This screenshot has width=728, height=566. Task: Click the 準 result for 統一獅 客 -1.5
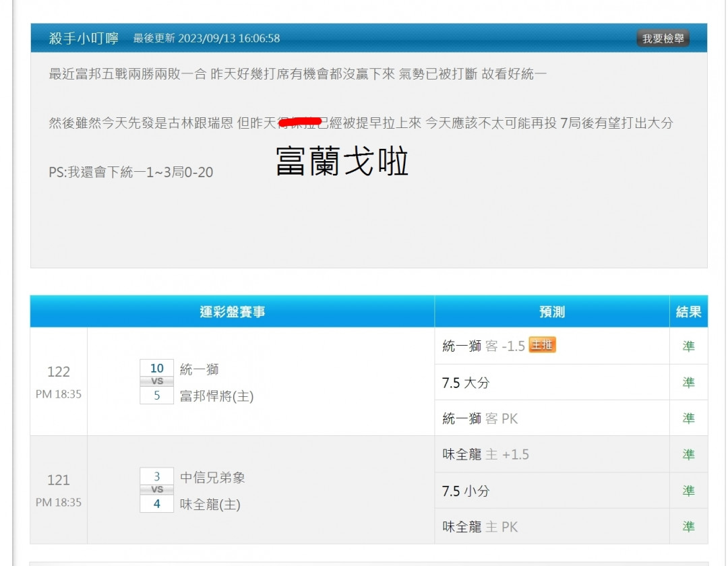click(x=688, y=346)
